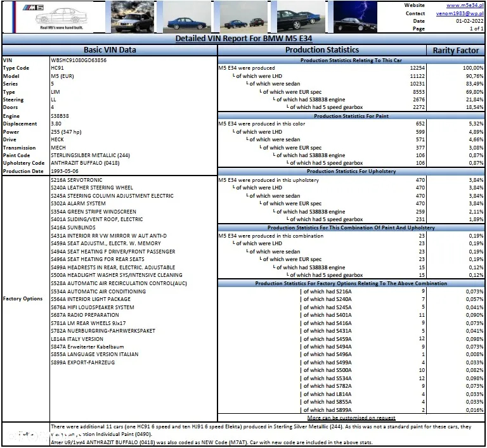Select total produced count 12254
This screenshot has width=487, height=448.
click(417, 68)
